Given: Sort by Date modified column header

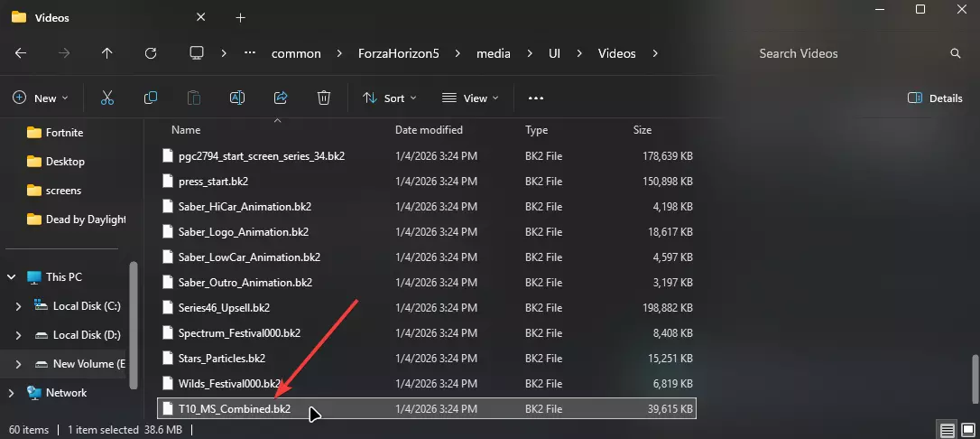Looking at the screenshot, I should coord(429,130).
